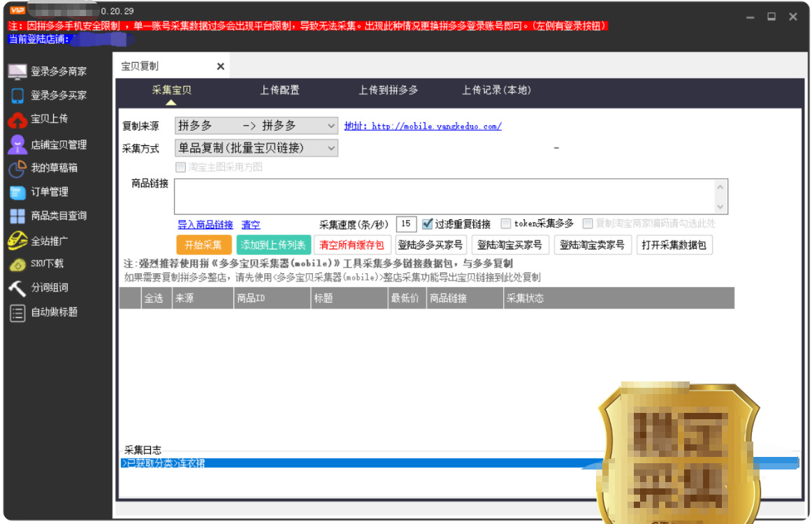The width and height of the screenshot is (812, 524).
Task: Click the 店铺宝贝管理 user icon
Action: pos(17,145)
